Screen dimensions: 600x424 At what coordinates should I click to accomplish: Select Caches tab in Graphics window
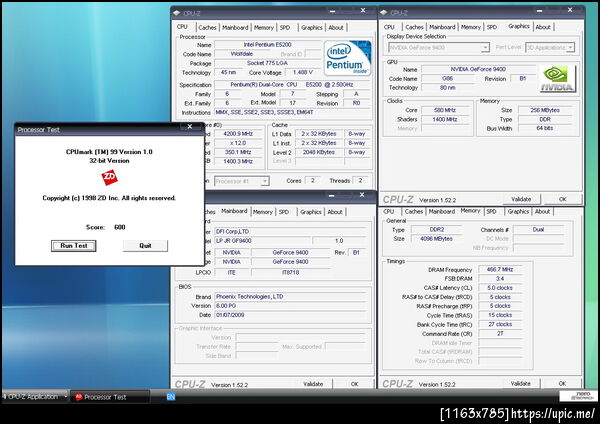414,27
